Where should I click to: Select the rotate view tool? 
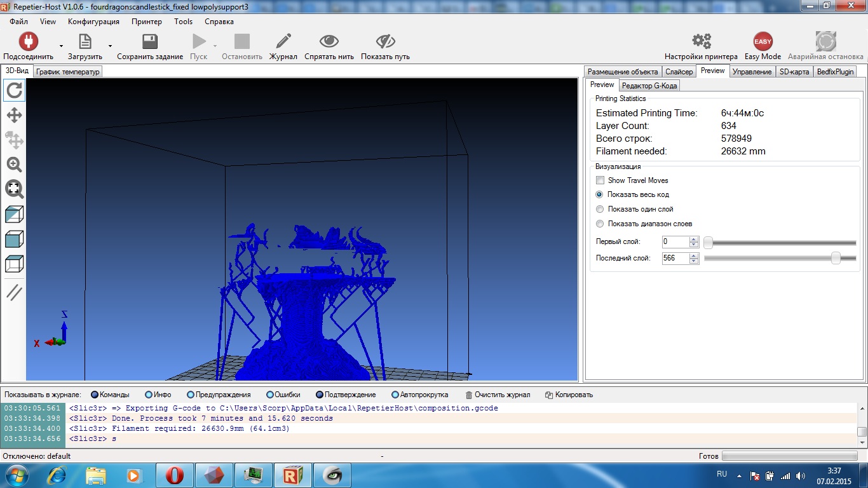click(x=14, y=90)
